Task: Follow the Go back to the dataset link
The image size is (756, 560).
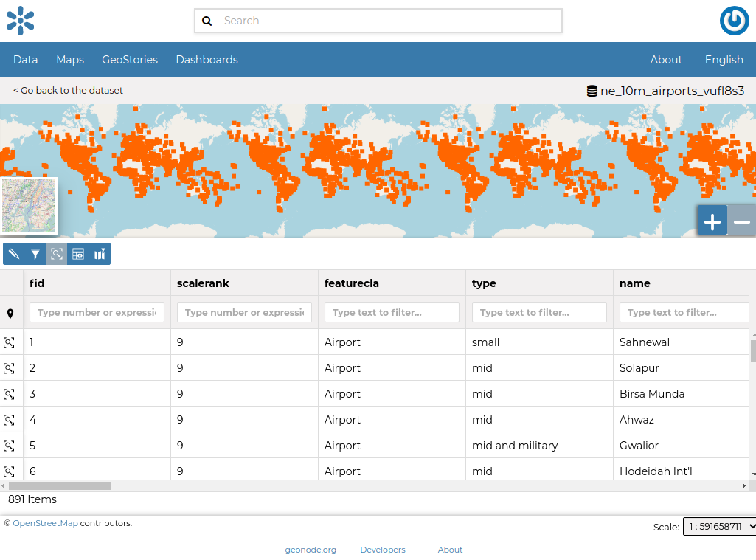Action: [x=68, y=89]
